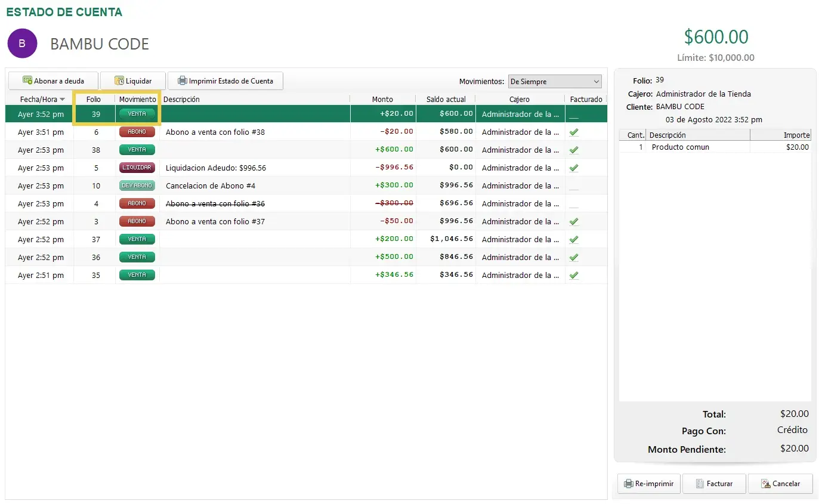Select strikethrough 'Abono a venta con folio #36'
Image resolution: width=819 pixels, height=504 pixels.
(x=215, y=203)
